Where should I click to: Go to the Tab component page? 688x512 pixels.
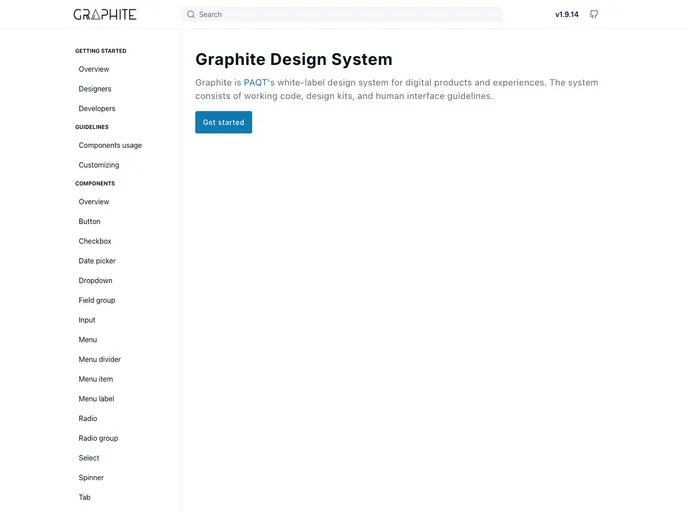tap(84, 498)
